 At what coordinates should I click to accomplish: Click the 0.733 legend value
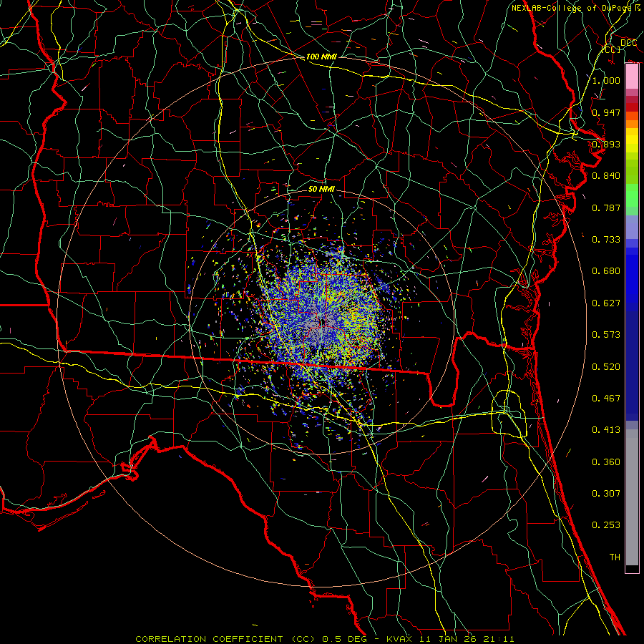[x=606, y=240]
